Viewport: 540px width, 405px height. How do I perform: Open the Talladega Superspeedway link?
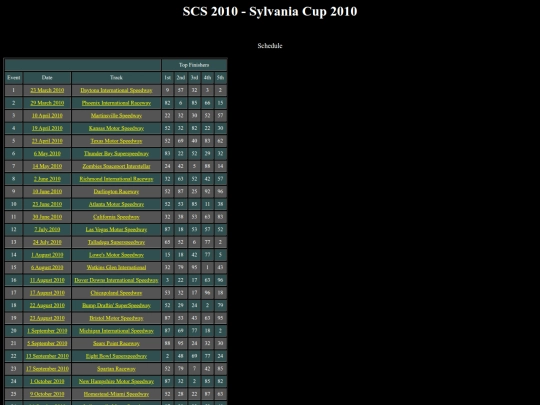pyautogui.click(x=116, y=242)
